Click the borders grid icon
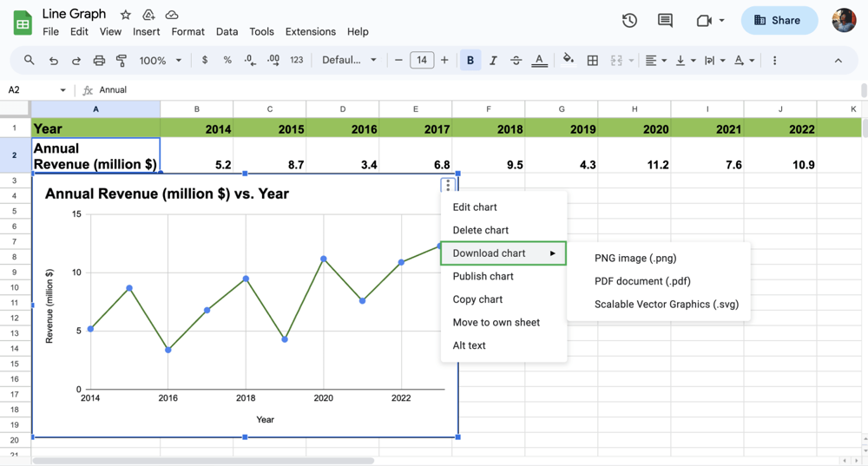The height and width of the screenshot is (466, 868). (593, 61)
